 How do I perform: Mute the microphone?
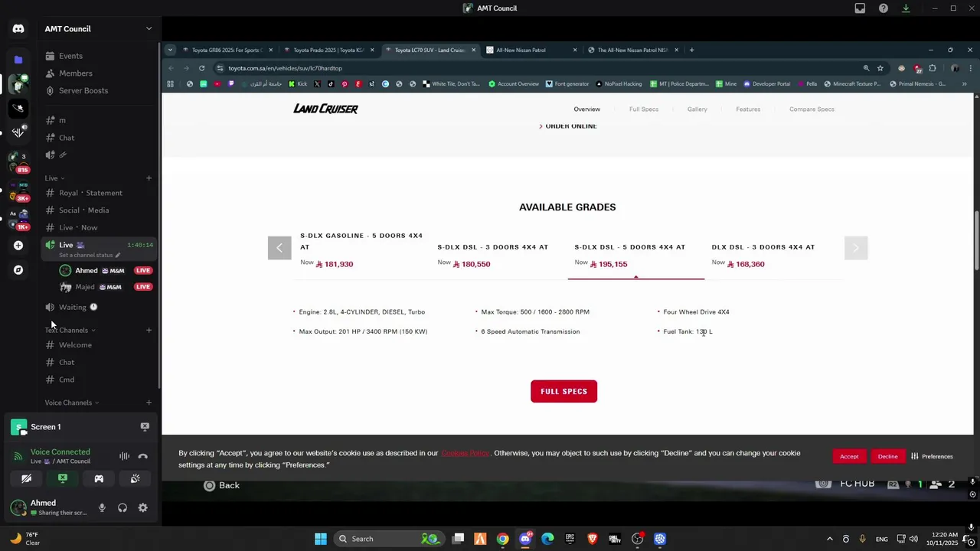(102, 508)
